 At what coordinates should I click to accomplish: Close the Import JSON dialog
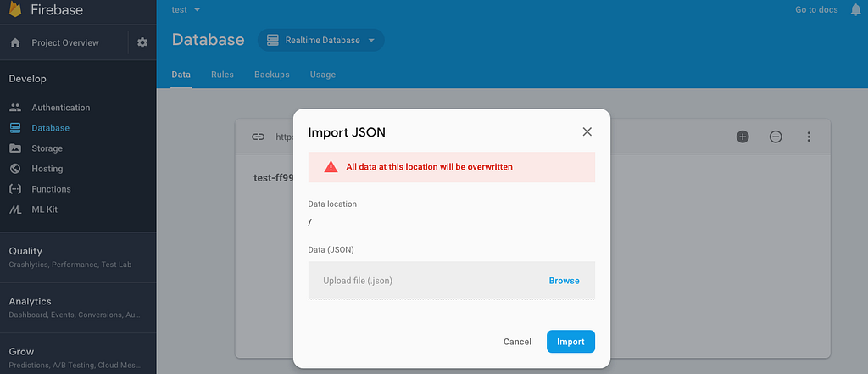[587, 131]
